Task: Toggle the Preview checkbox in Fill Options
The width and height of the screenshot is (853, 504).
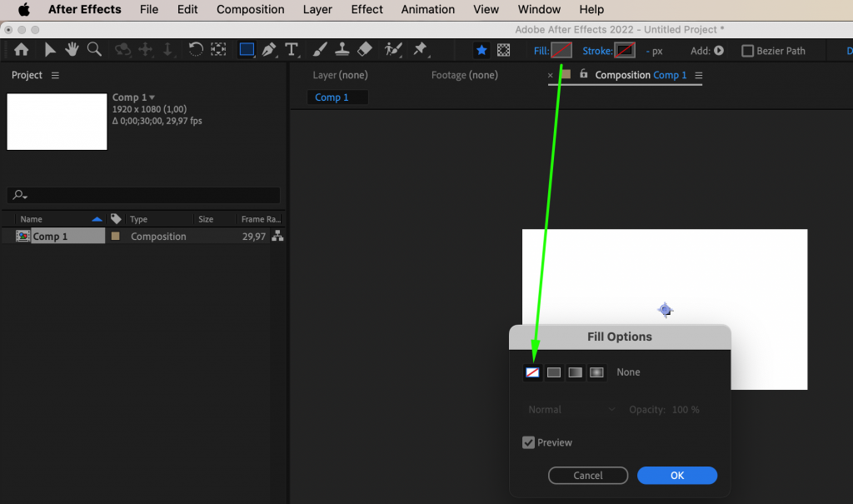Action: tap(528, 442)
